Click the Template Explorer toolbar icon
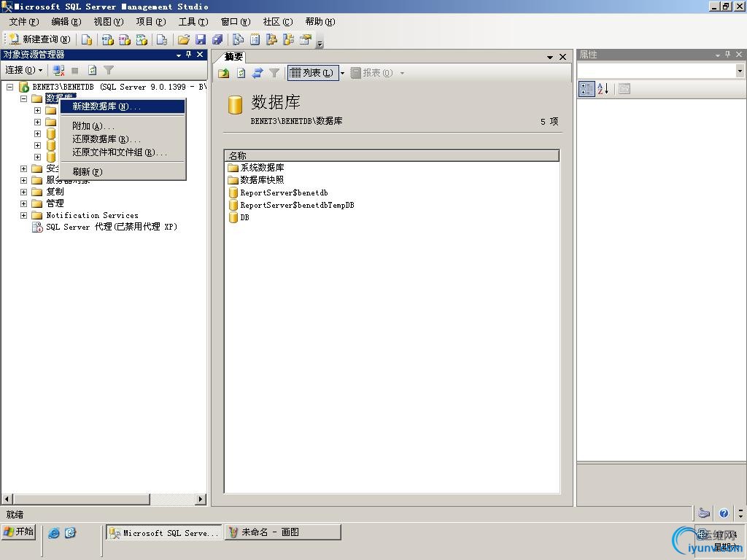The height and width of the screenshot is (560, 747). [288, 39]
